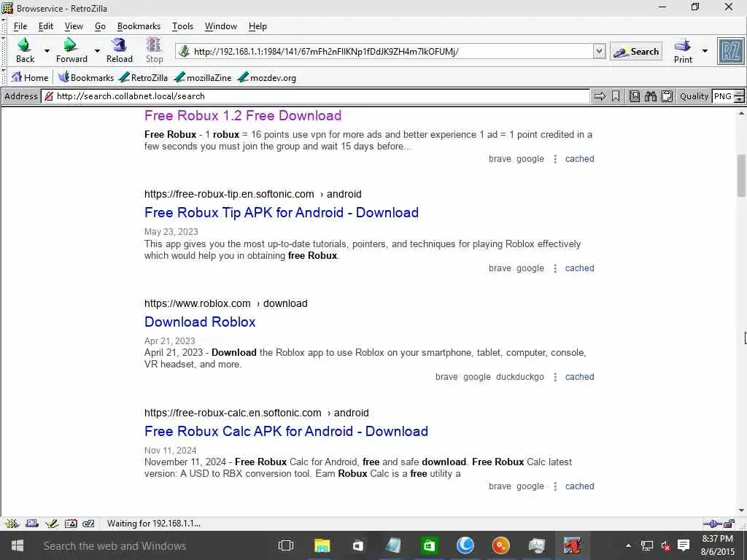The image size is (747, 560).
Task: Open Windows Start menu
Action: 18,545
